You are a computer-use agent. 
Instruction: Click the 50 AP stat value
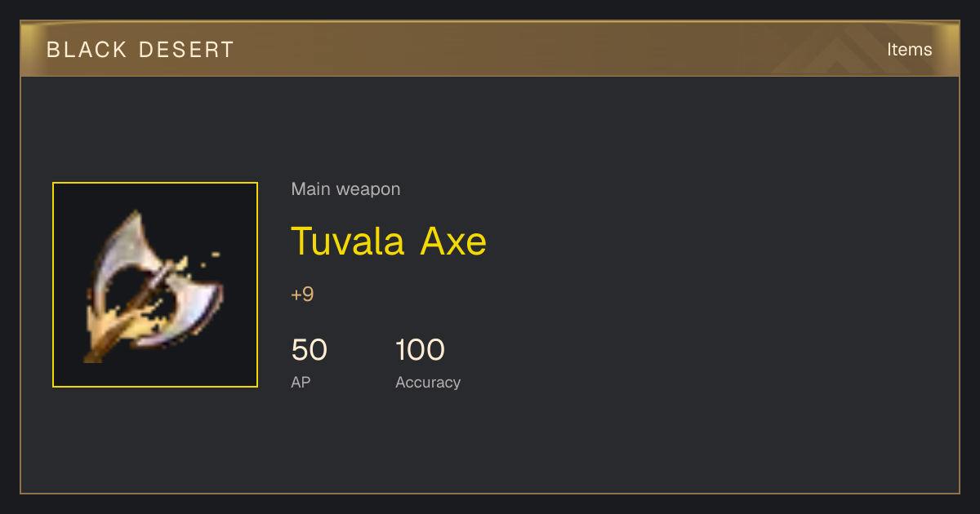click(309, 350)
